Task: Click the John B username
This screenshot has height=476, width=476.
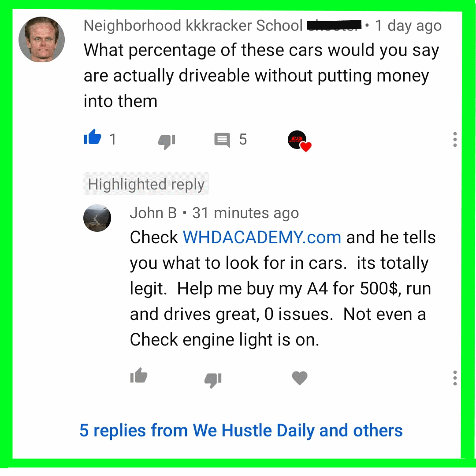Action: click(x=153, y=213)
